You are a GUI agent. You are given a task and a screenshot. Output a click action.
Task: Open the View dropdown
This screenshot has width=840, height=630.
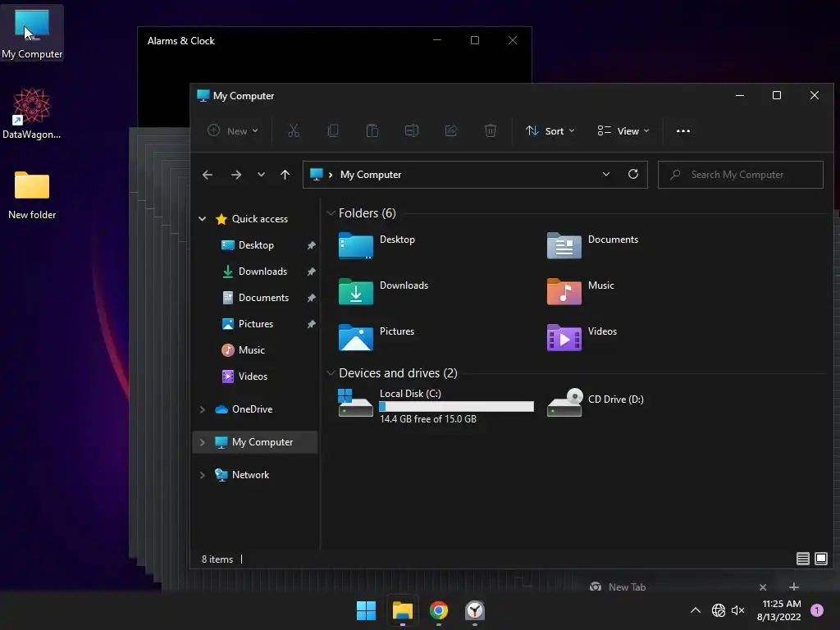point(623,130)
